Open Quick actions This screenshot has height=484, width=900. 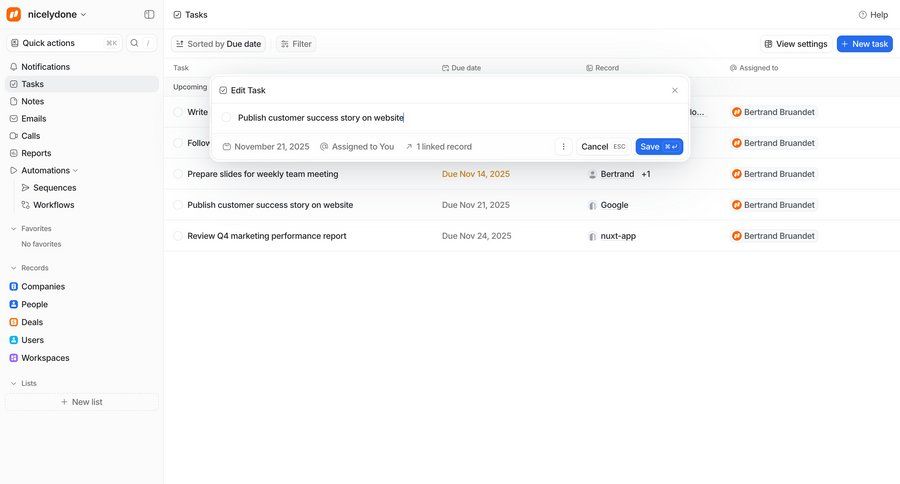click(x=64, y=43)
